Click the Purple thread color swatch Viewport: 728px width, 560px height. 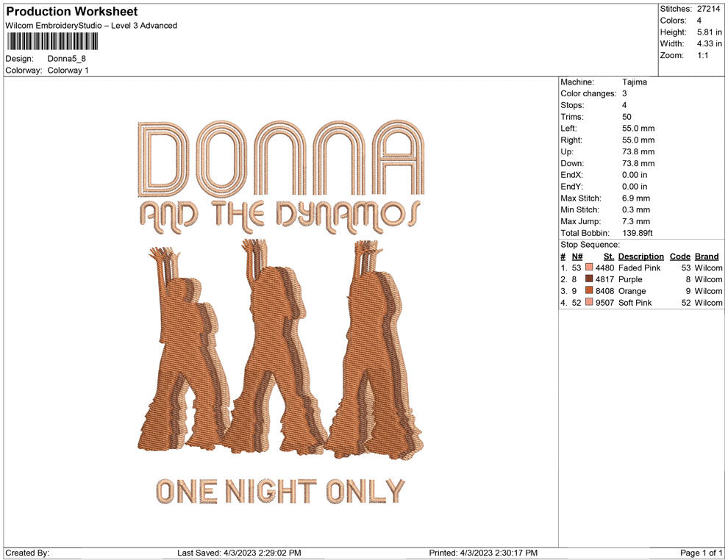(589, 279)
